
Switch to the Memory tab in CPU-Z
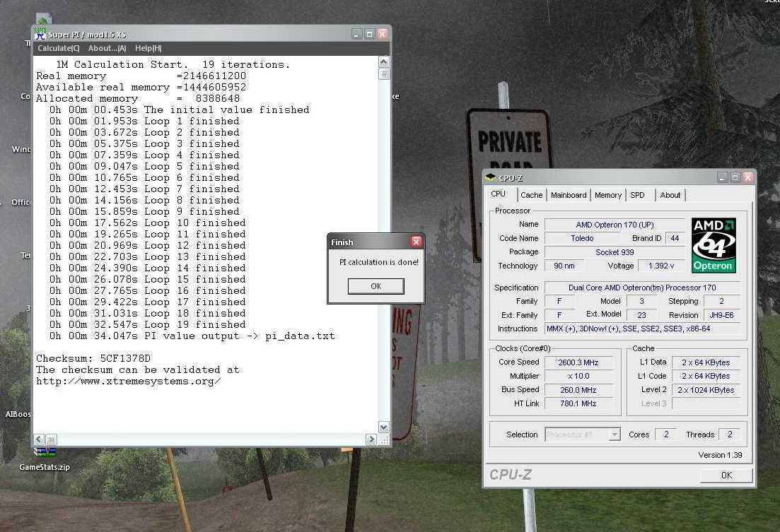pos(608,195)
